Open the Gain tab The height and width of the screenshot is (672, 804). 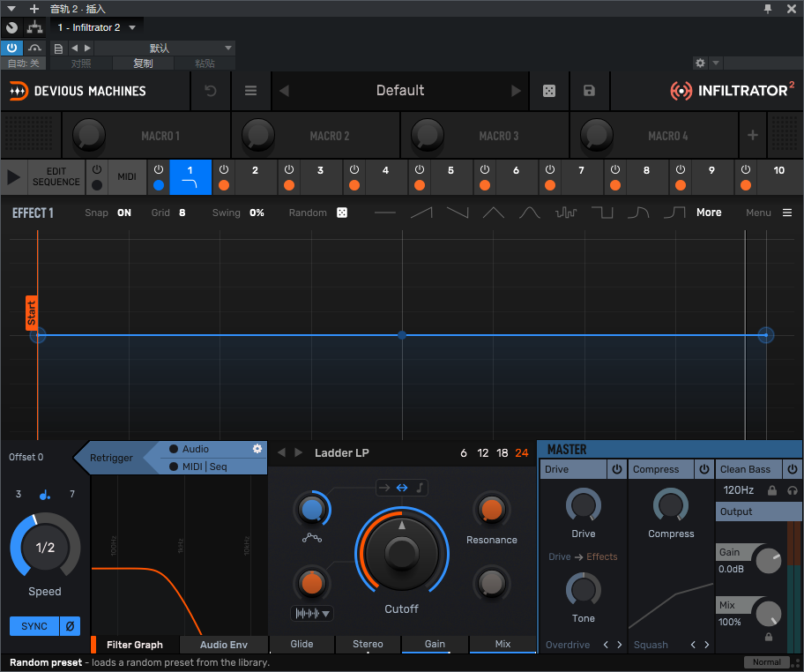(x=435, y=644)
